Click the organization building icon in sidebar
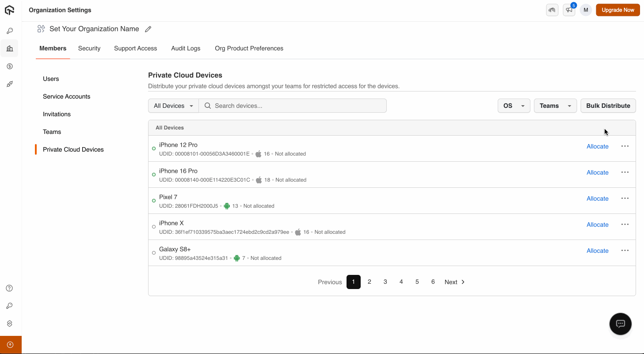 pos(10,49)
